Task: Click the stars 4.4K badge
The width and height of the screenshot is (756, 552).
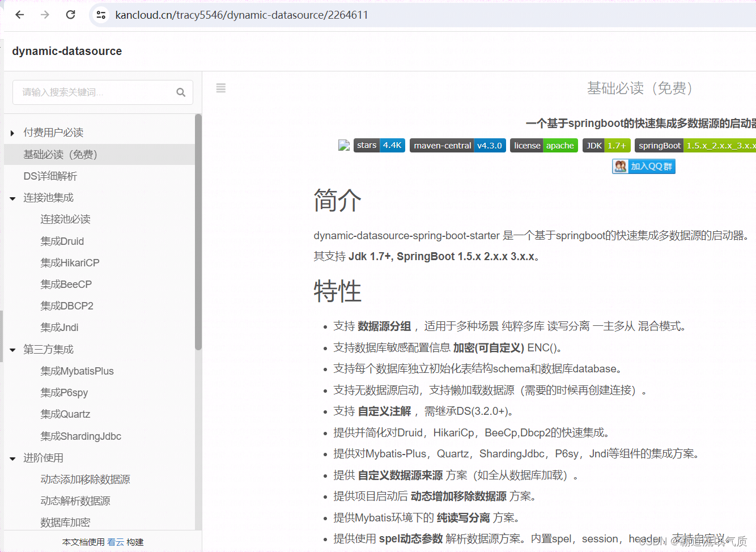Action: click(x=379, y=146)
